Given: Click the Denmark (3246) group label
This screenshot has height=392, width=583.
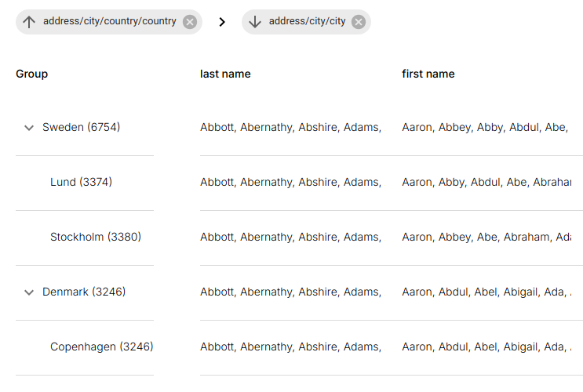Looking at the screenshot, I should click(x=84, y=292).
